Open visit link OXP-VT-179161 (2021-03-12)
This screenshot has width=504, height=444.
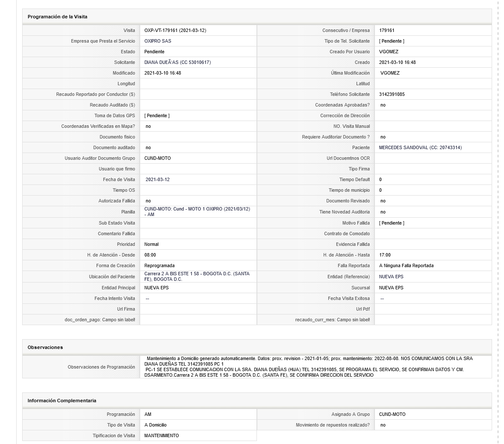tap(175, 30)
